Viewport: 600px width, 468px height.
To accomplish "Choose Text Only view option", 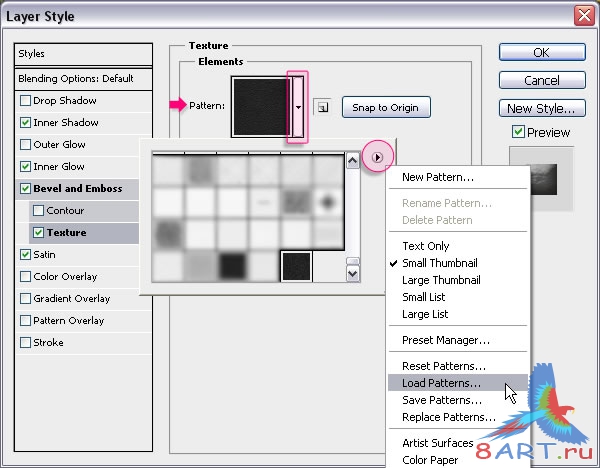I will pyautogui.click(x=458, y=246).
